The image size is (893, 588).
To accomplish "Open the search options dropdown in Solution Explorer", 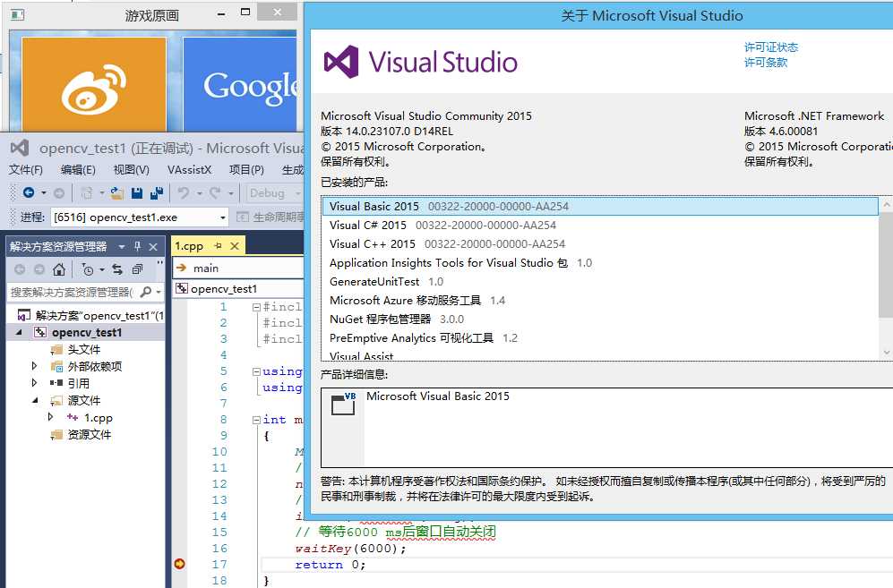I will coord(159,292).
